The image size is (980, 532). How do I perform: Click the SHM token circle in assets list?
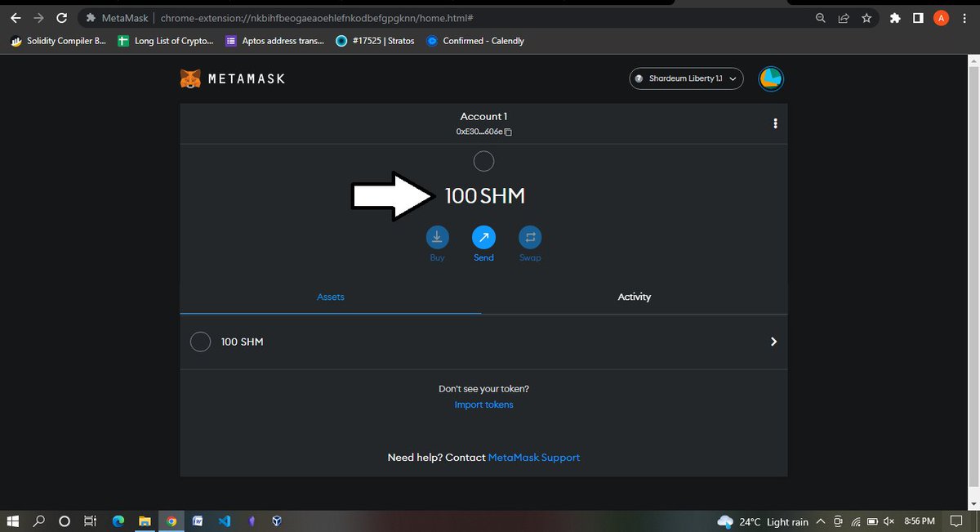coord(200,342)
